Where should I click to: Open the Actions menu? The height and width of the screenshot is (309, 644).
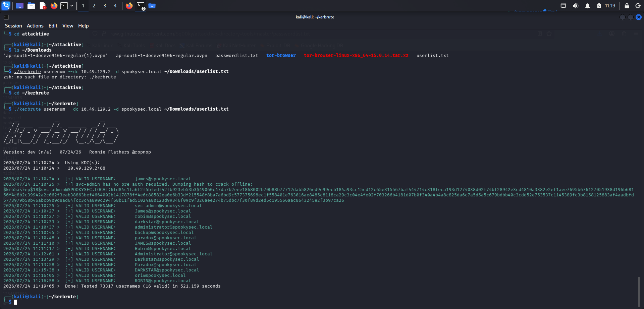(x=35, y=26)
